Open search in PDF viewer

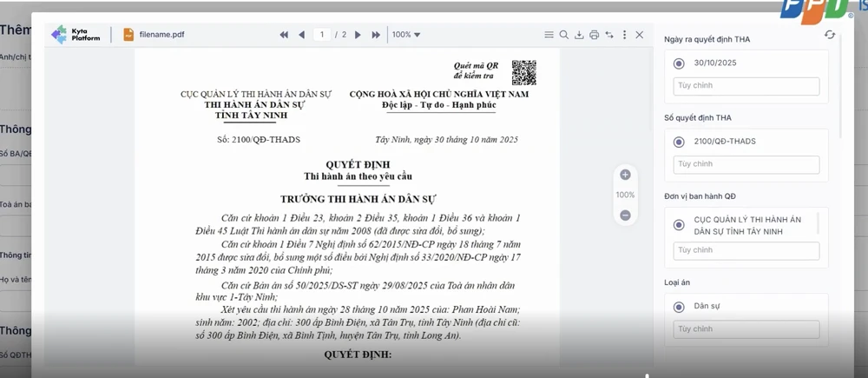[x=563, y=35]
